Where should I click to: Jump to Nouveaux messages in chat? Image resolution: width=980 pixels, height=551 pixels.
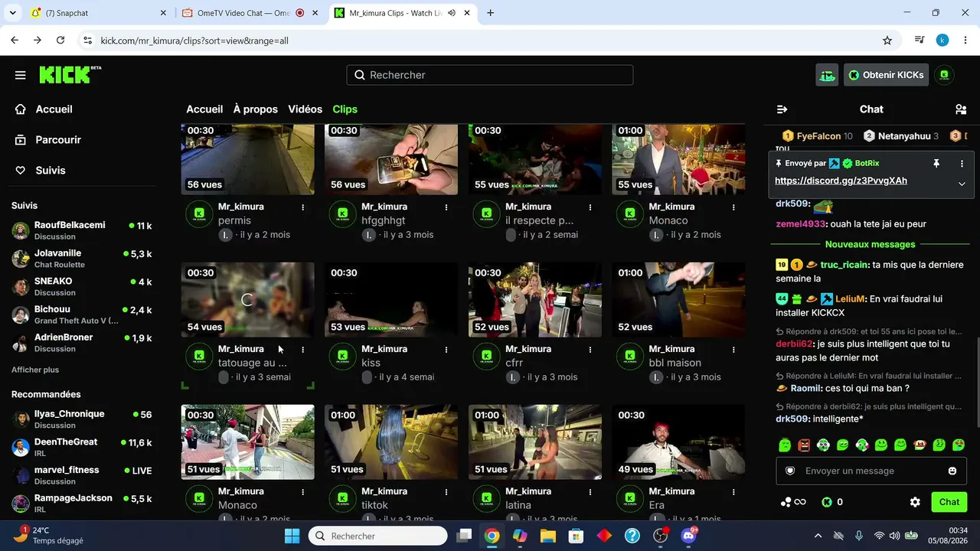click(870, 245)
